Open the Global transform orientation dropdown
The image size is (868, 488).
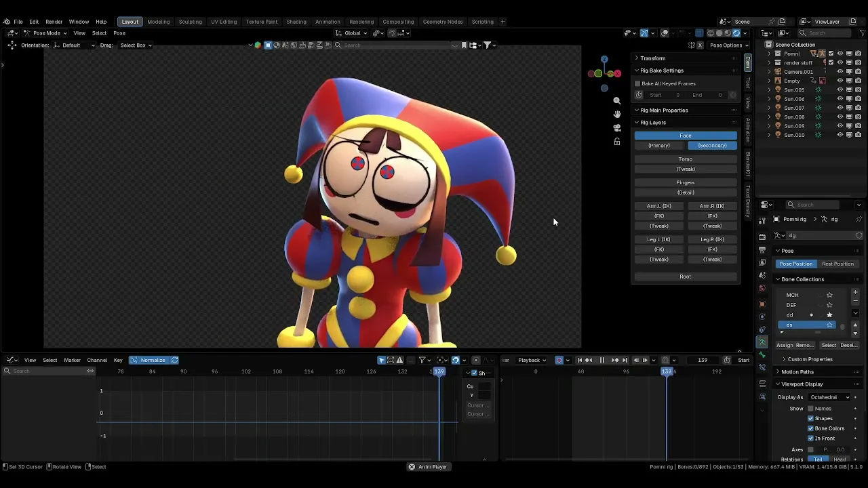point(351,33)
